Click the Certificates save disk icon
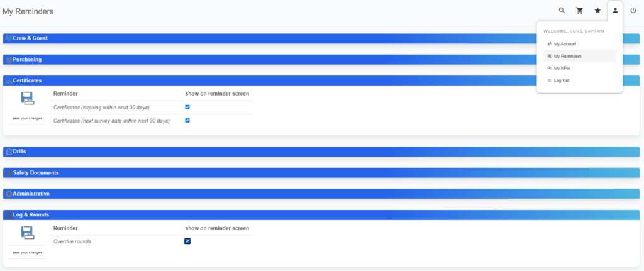 pyautogui.click(x=27, y=98)
